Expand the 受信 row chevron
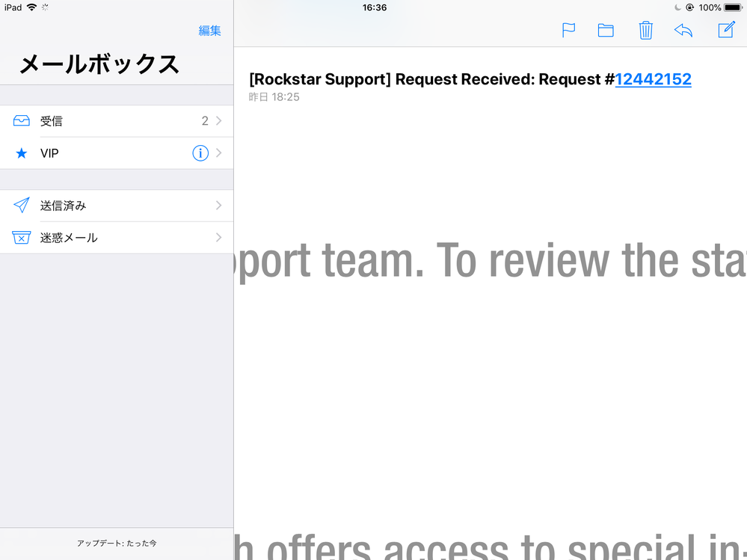 [x=218, y=121]
